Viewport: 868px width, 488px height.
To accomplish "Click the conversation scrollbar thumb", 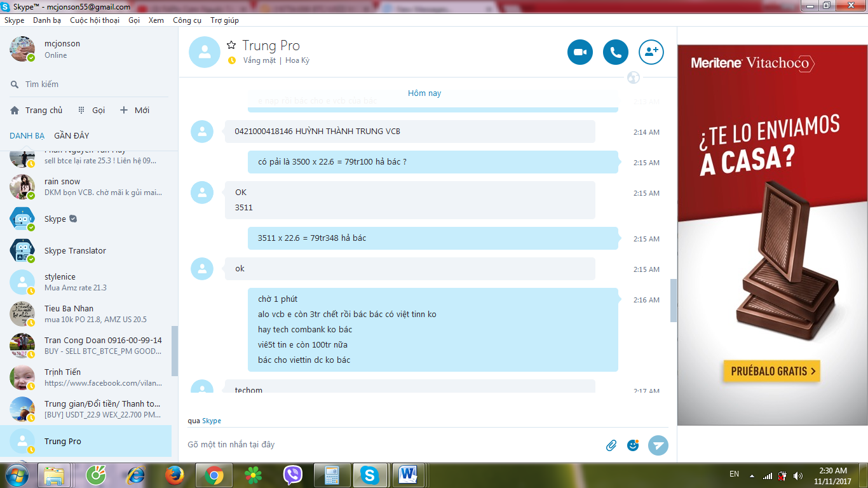I will (674, 300).
